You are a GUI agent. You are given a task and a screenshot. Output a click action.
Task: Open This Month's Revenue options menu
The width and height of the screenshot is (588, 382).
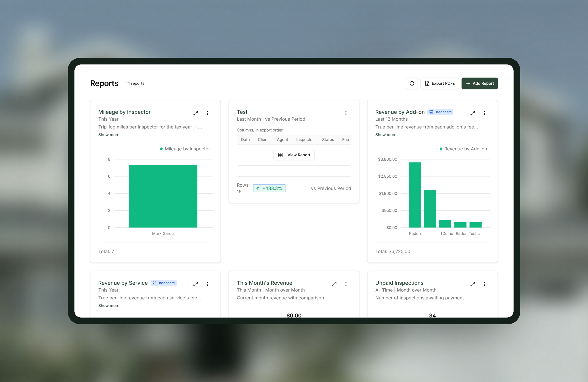point(346,284)
